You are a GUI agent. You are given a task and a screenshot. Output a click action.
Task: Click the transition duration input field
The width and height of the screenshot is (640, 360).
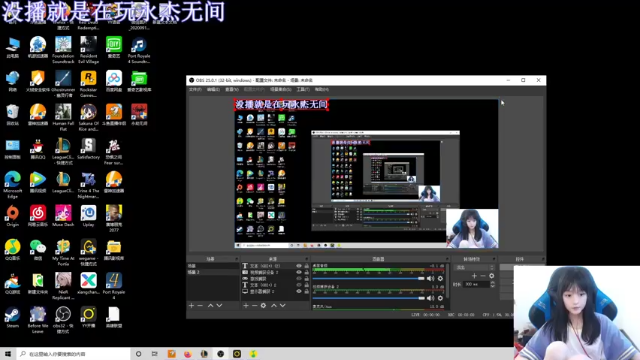pos(476,284)
